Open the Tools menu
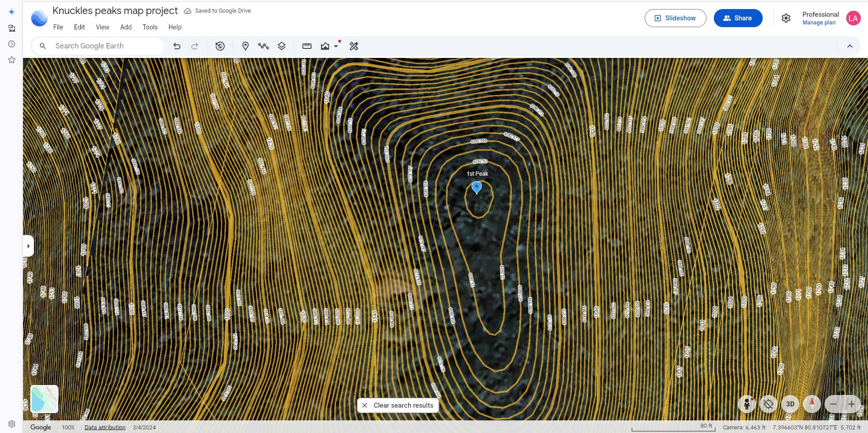The image size is (868, 433). click(x=150, y=27)
